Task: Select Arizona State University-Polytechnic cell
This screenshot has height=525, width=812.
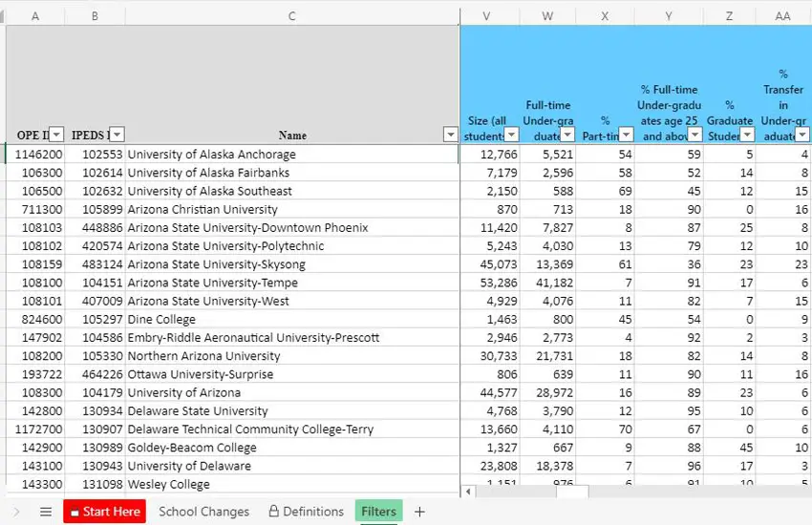Action: [x=292, y=245]
